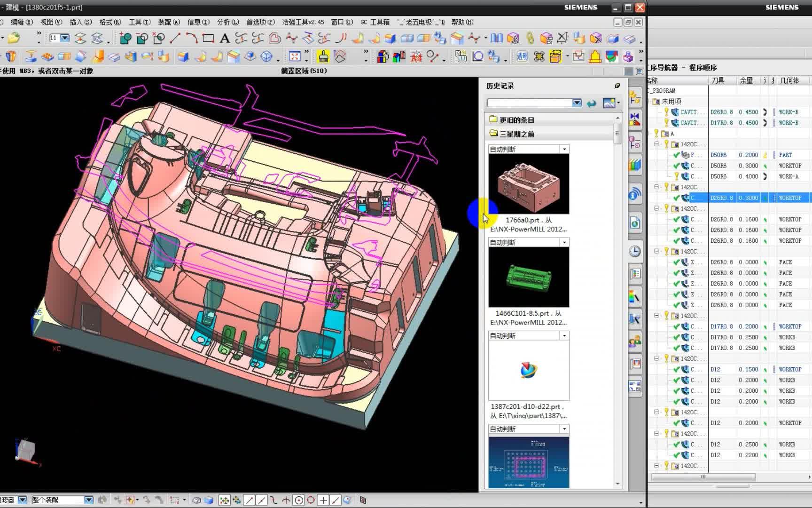
Task: Open the 1766a0.prt model thumbnail
Action: 529,184
